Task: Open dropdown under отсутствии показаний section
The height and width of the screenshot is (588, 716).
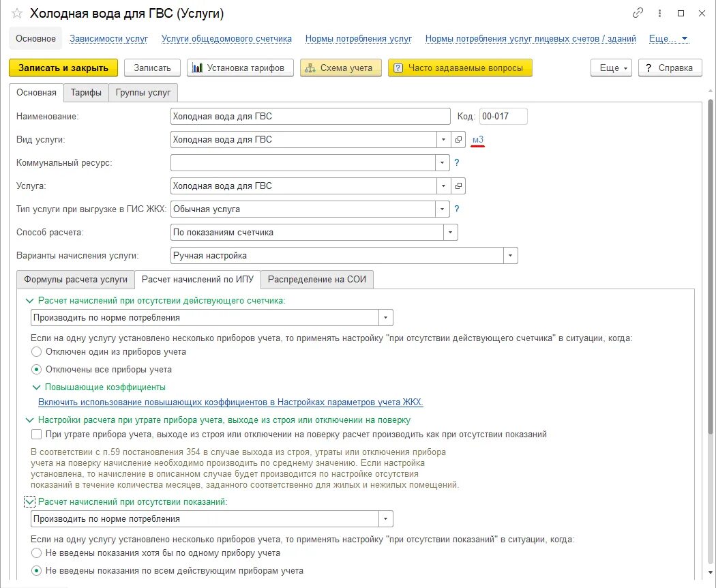Action: [386, 519]
